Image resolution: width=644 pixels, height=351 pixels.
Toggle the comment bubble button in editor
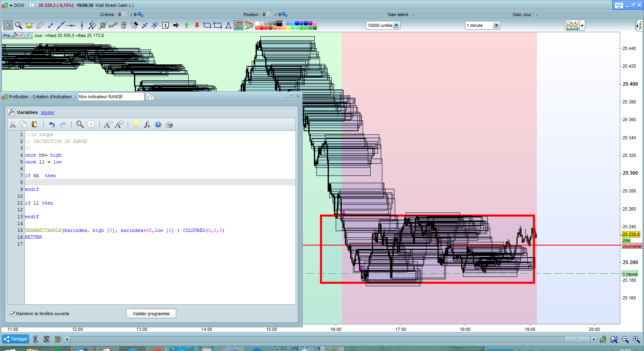click(91, 124)
